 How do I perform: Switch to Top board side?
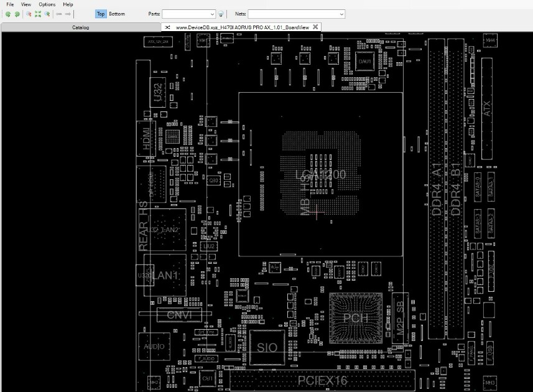pyautogui.click(x=101, y=14)
